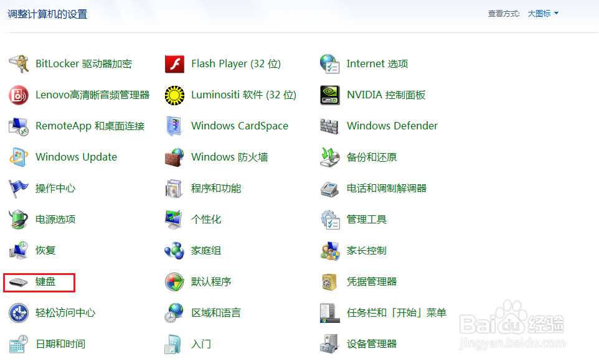Click the 设备管理器 icon
599x364 pixels.
(x=329, y=344)
